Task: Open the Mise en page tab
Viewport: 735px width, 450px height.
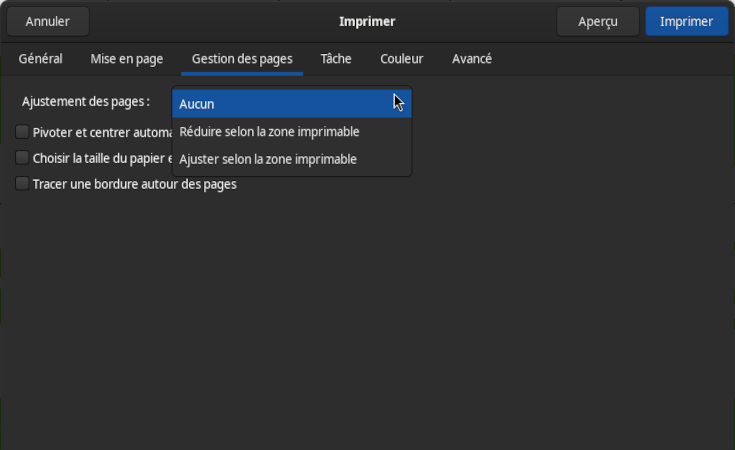Action: [127, 59]
